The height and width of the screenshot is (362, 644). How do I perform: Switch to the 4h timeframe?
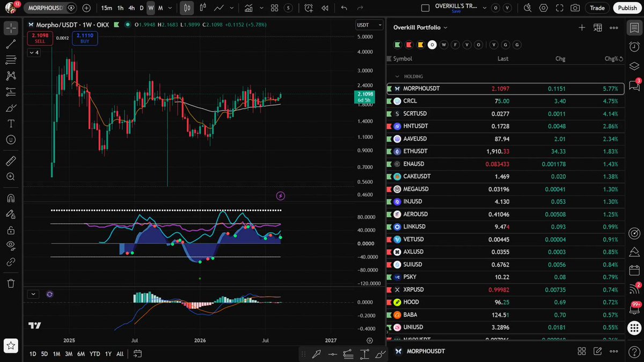[x=131, y=8]
